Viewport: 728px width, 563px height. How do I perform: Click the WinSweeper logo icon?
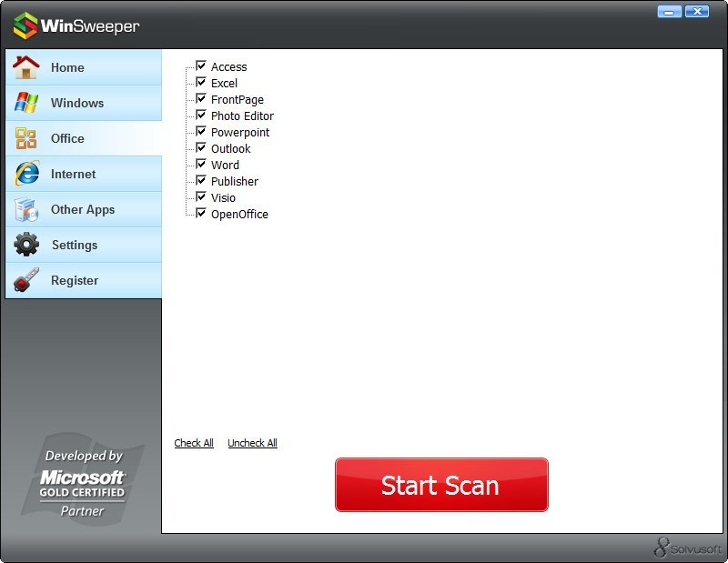click(25, 25)
